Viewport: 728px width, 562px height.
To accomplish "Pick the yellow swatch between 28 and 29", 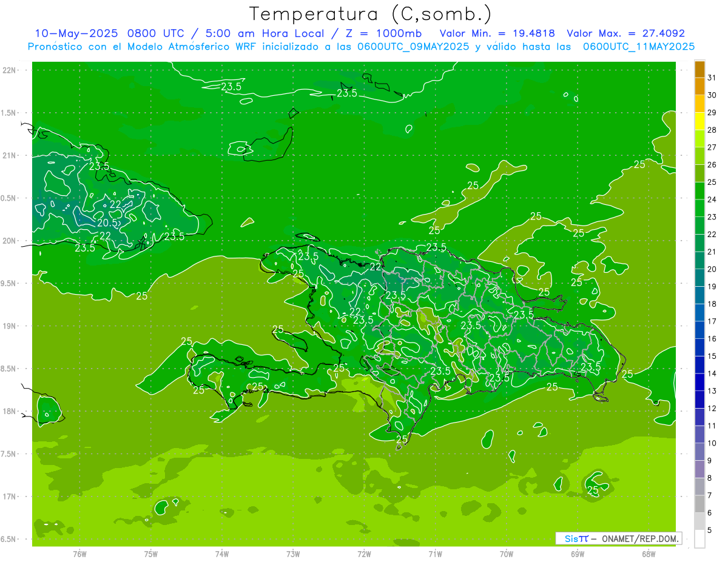I will tap(700, 121).
